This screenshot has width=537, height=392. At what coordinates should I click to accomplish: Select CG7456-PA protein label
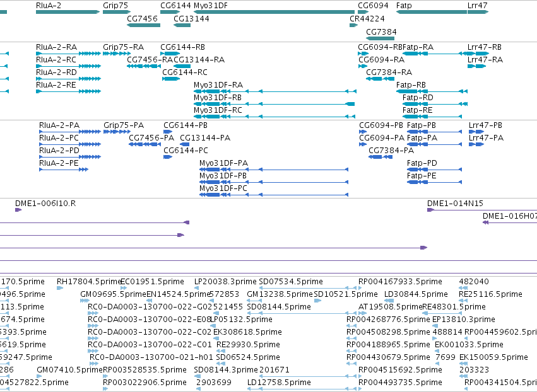(151, 138)
